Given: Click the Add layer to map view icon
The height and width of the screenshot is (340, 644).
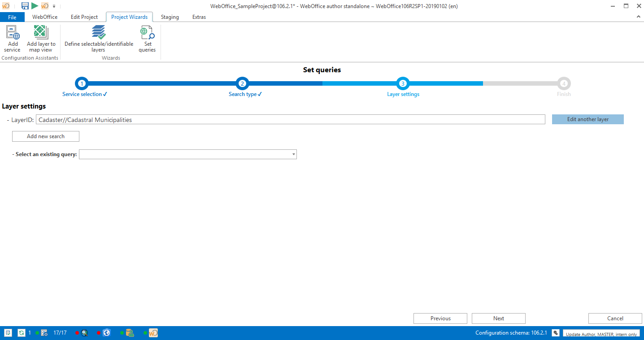Looking at the screenshot, I should [41, 38].
